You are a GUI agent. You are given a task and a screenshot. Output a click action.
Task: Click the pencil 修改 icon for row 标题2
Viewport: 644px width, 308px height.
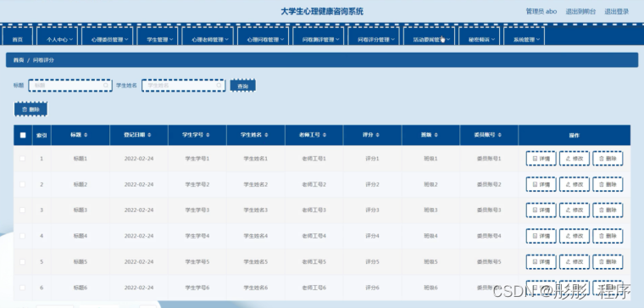(568, 185)
